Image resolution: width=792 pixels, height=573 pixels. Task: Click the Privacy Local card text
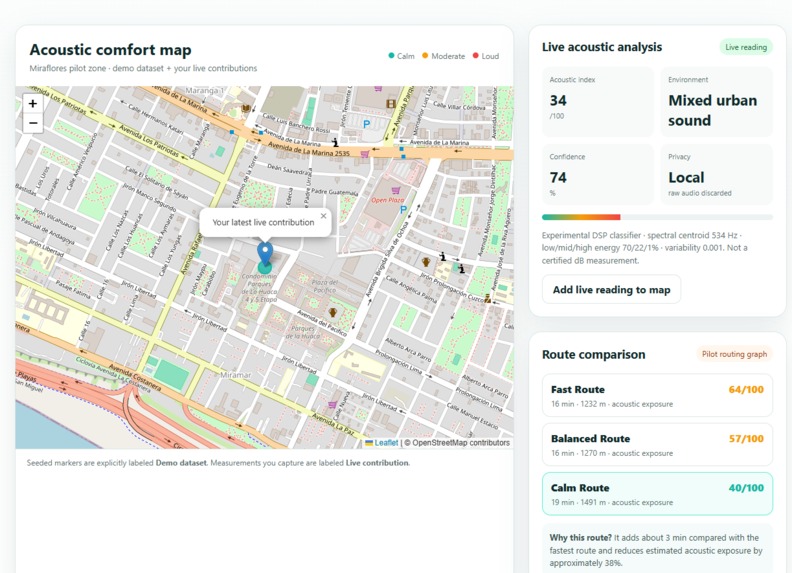point(686,177)
